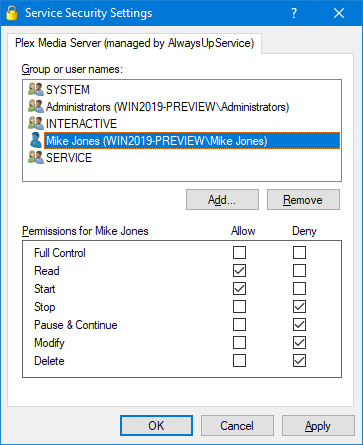
Task: Uncheck Deny for Pause & Continue
Action: [x=299, y=325]
